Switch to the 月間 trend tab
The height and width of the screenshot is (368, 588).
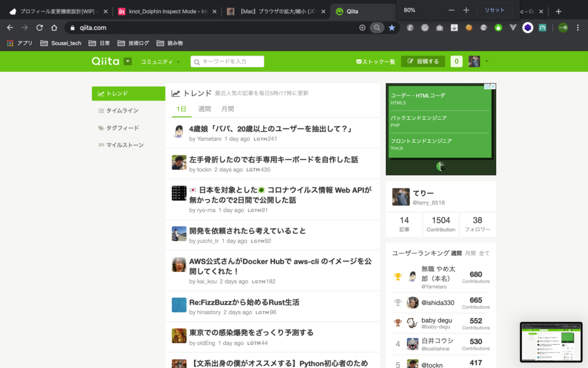(x=227, y=109)
